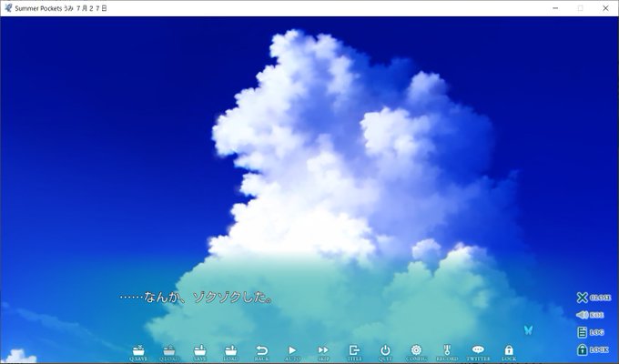Screen dimensions: 619x364
Task: Quick load with the Q.LOAD icon
Action: (169, 352)
